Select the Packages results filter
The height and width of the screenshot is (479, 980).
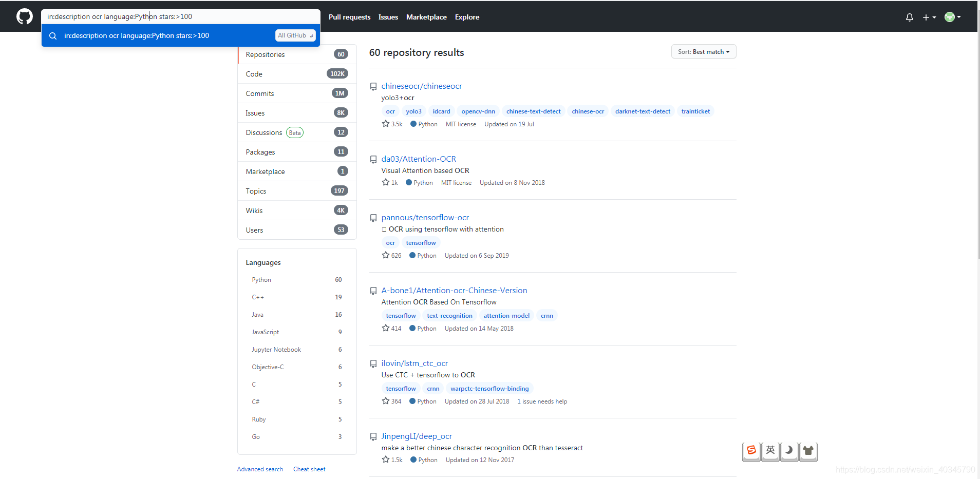[297, 152]
